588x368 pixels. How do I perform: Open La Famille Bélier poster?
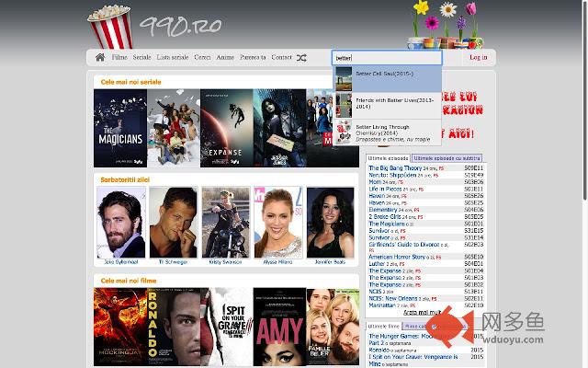click(333, 327)
